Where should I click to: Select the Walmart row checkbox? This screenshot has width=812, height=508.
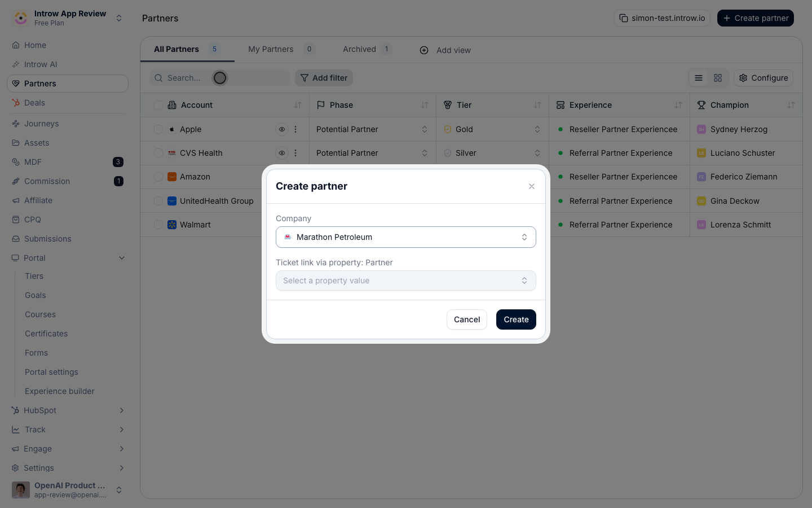[158, 225]
